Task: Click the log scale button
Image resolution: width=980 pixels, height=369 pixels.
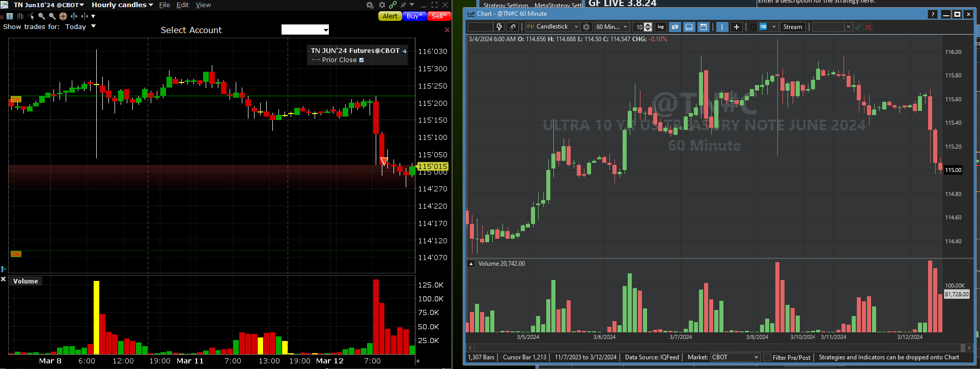Action: point(661,27)
